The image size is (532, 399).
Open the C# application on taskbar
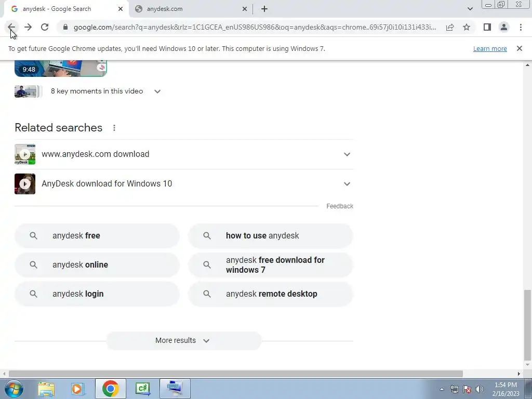click(142, 389)
